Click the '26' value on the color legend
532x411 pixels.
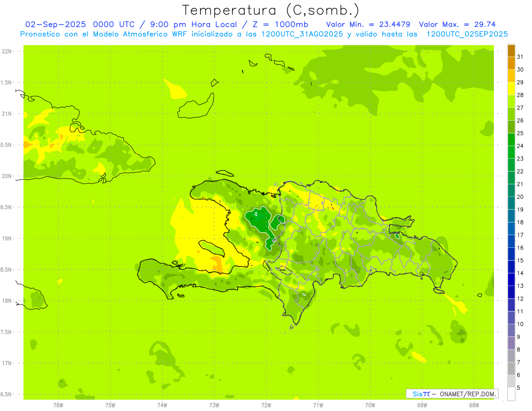pyautogui.click(x=520, y=120)
